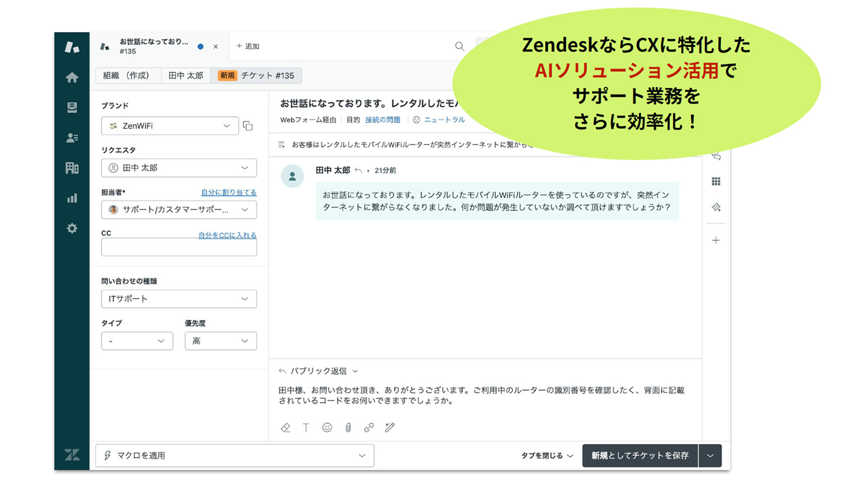Select the チケット #135 tab
Viewport: 868px width, 488px height.
(x=256, y=75)
